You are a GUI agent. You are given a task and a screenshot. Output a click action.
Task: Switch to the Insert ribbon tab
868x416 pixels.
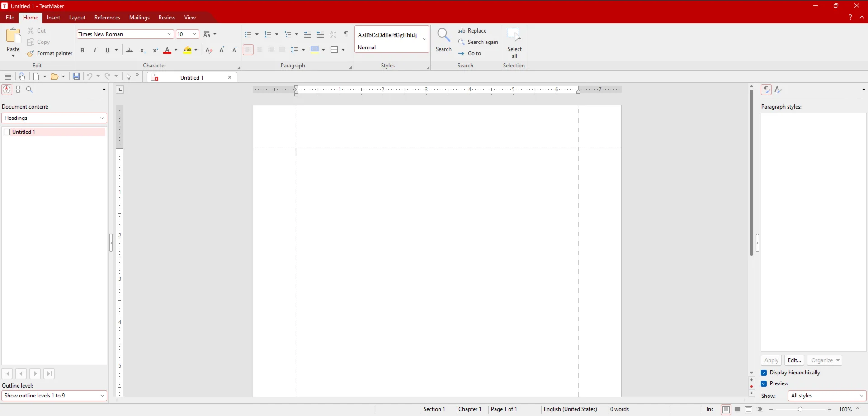(x=53, y=18)
